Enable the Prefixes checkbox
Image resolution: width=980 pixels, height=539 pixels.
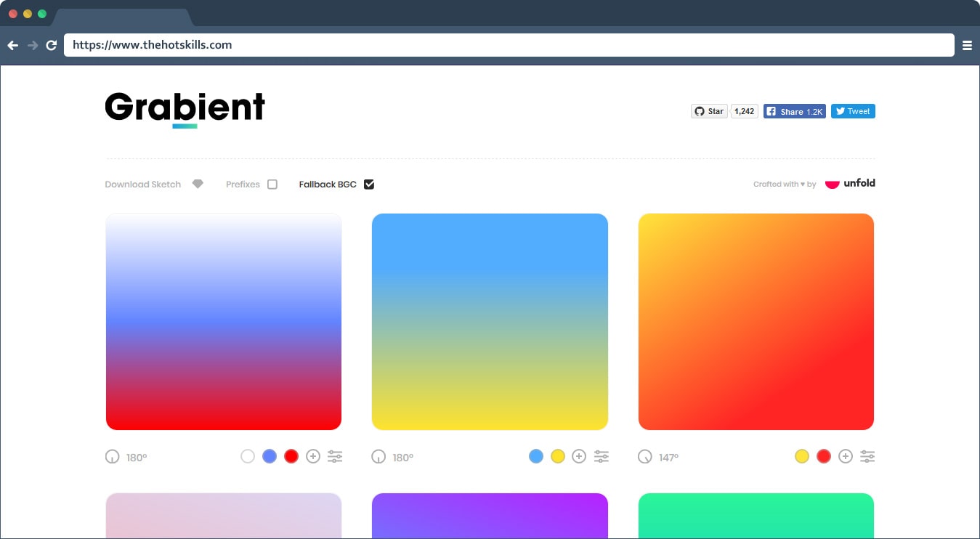pos(272,185)
